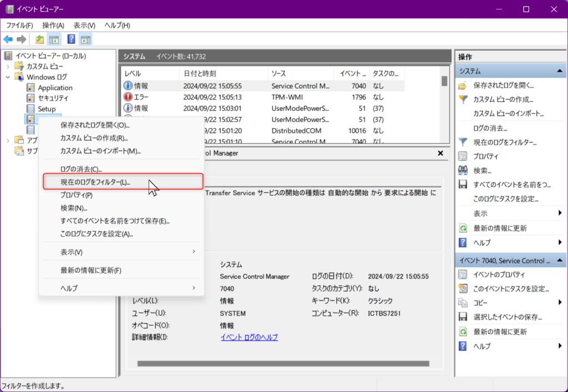The width and height of the screenshot is (568, 392).
Task: Expand the カスタム ビュー tree node
Action: coord(8,67)
